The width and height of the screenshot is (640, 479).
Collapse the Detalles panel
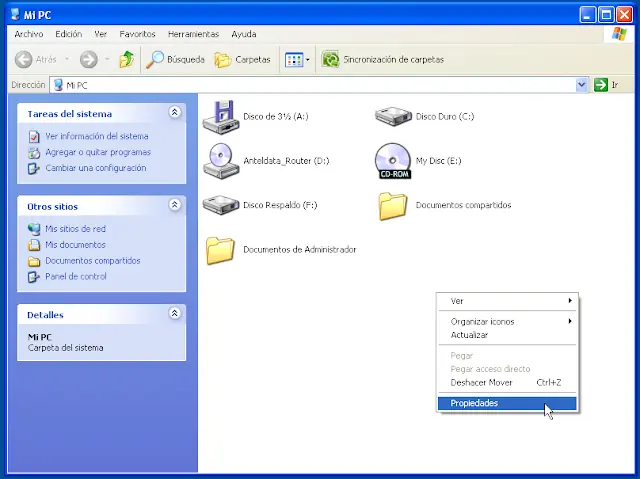pyautogui.click(x=175, y=314)
